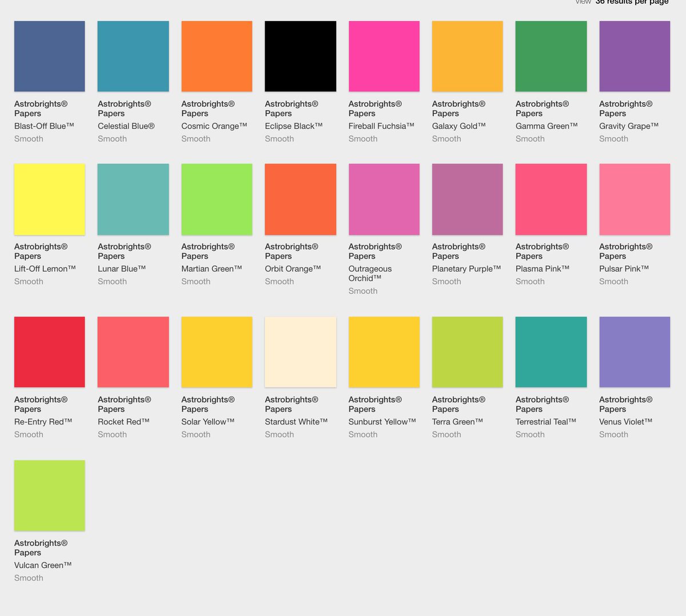The width and height of the screenshot is (686, 616).
Task: Select the Orbit Orange swatch
Action: (301, 199)
